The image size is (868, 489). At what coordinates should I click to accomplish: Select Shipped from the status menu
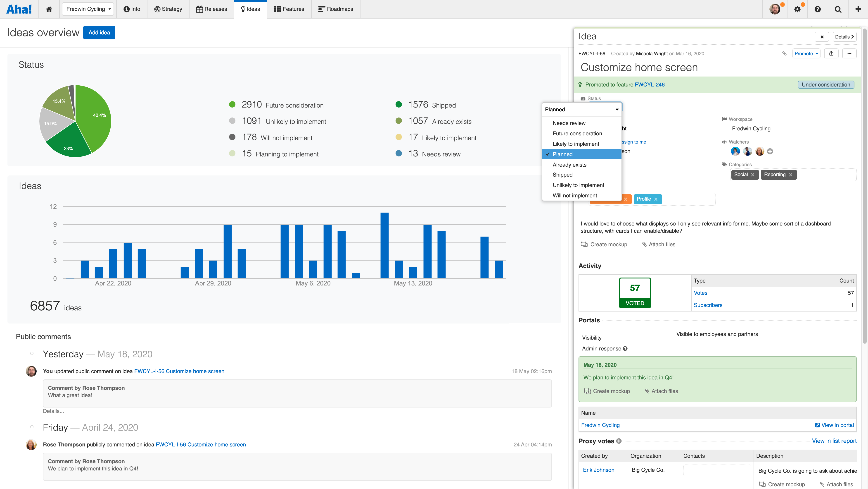(562, 175)
